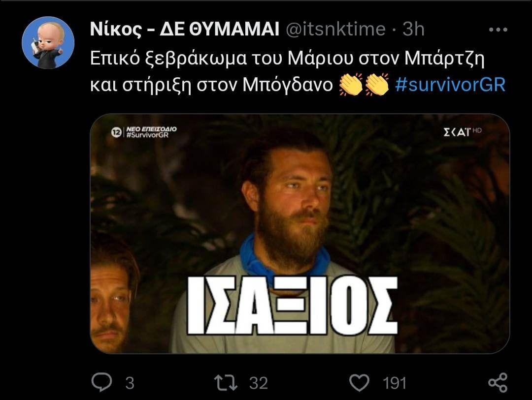The width and height of the screenshot is (532, 400).
Task: Open the #survivorGR hashtag link
Action: pos(450,85)
